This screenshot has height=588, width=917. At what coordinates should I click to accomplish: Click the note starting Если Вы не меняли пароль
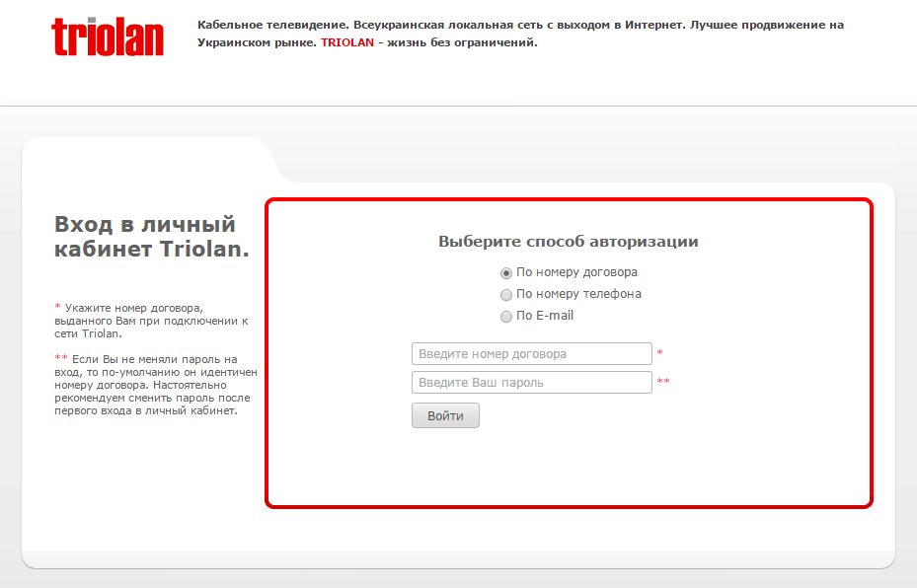(x=156, y=385)
